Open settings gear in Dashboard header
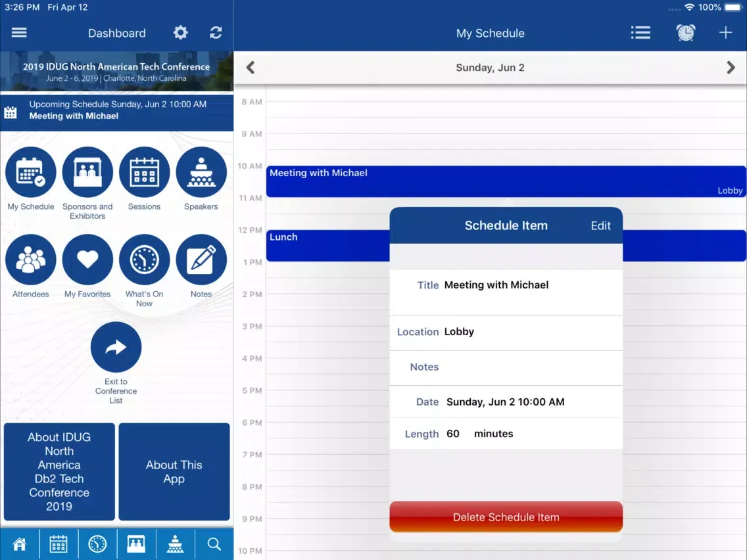 [181, 32]
